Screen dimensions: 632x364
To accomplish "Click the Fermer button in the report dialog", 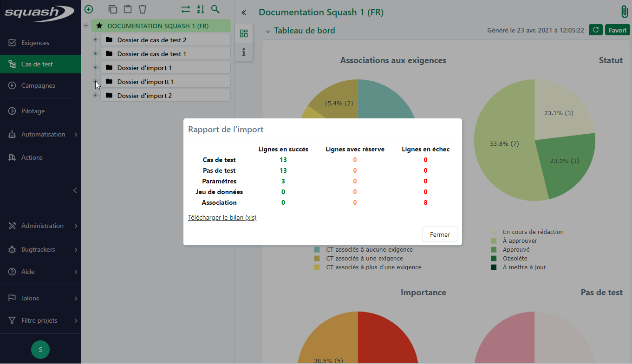I will (439, 234).
